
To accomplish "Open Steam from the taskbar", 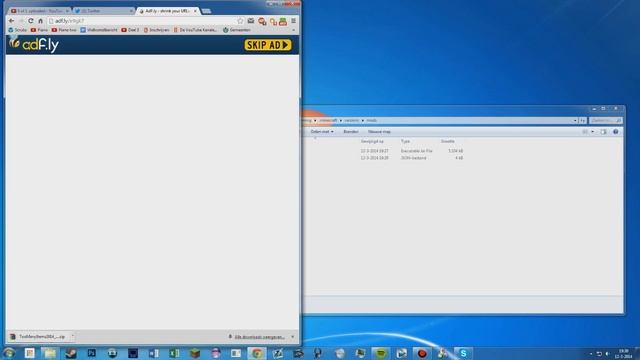I will (x=71, y=353).
